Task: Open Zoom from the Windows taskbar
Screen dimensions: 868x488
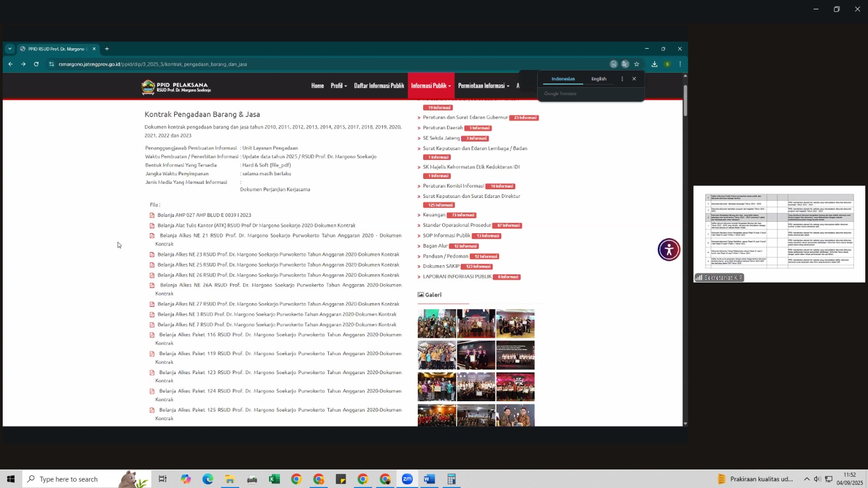Action: tap(407, 479)
